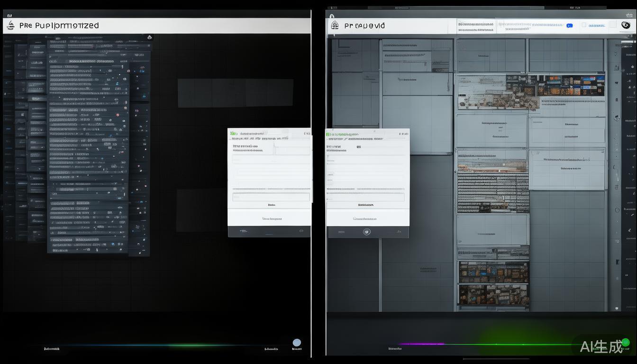This screenshot has width=637, height=364.
Task: Open the blue link text in right header
Action: pyautogui.click(x=596, y=26)
